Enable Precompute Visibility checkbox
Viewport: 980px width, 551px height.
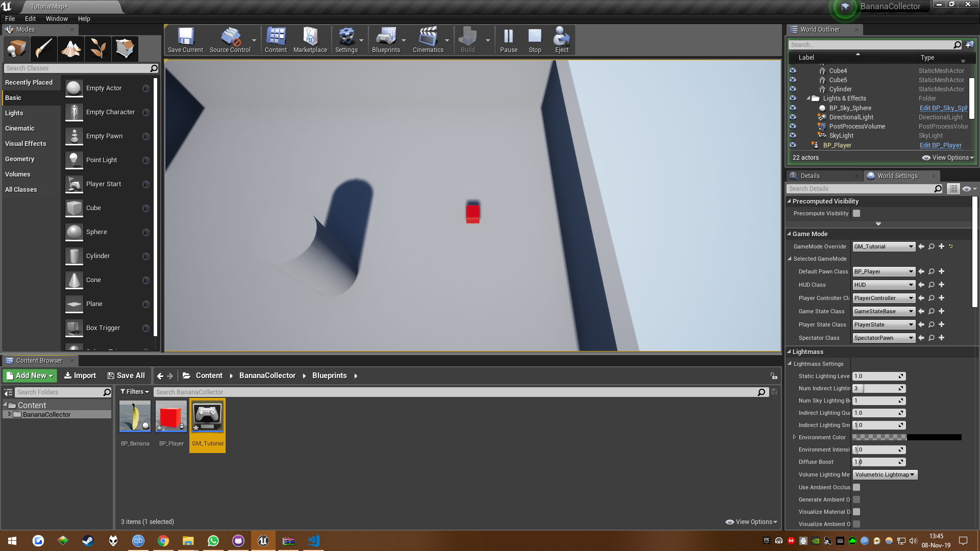pyautogui.click(x=856, y=213)
